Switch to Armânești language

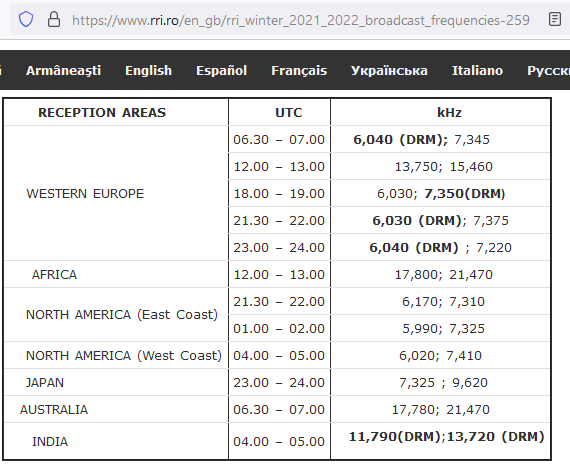click(63, 71)
